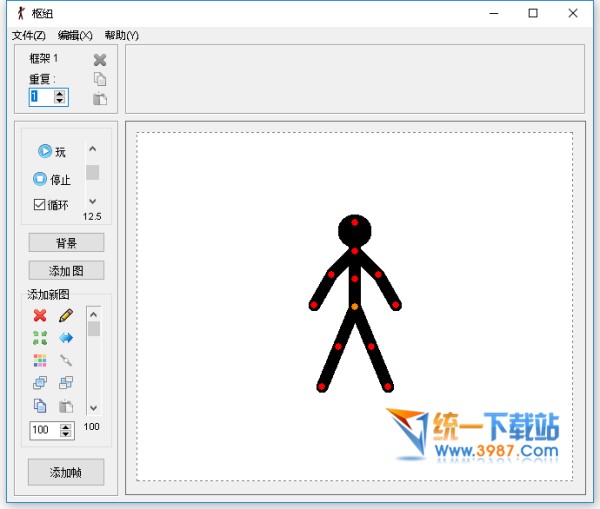Bring figure to front icon

coord(40,382)
